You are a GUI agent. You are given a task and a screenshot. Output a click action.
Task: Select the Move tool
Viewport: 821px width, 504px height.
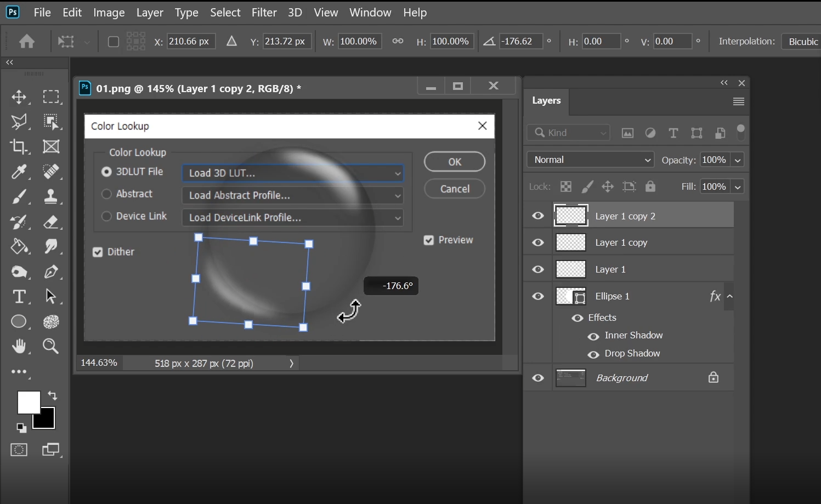(x=19, y=97)
